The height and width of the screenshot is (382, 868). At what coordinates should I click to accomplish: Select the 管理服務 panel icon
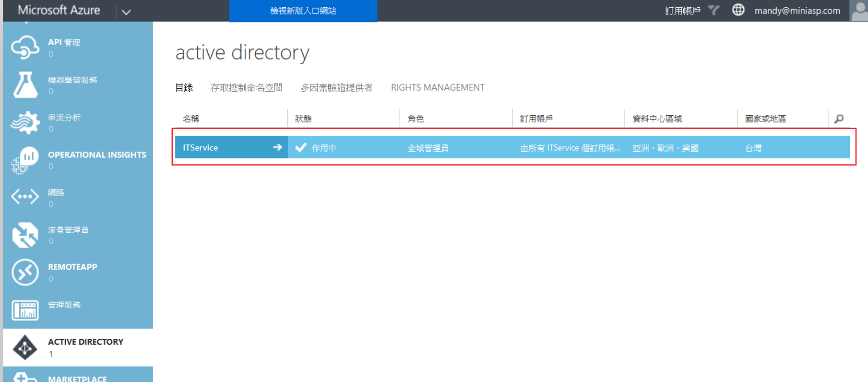pyautogui.click(x=25, y=310)
